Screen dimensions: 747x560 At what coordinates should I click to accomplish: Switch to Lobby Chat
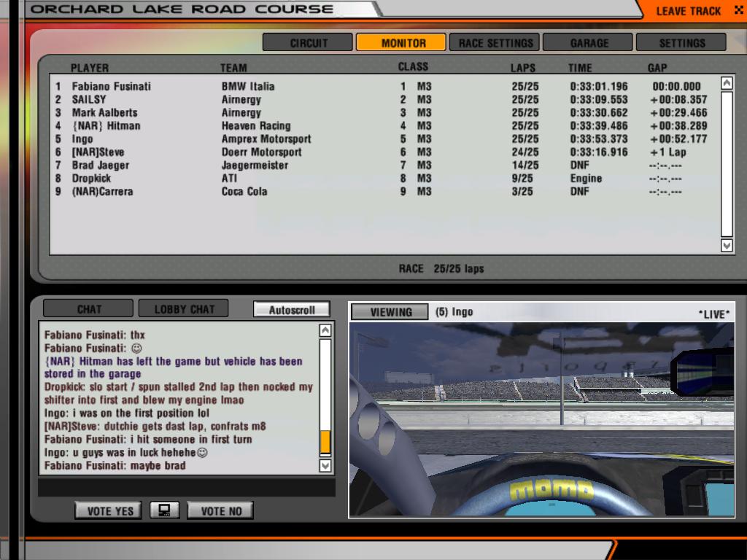(183, 309)
